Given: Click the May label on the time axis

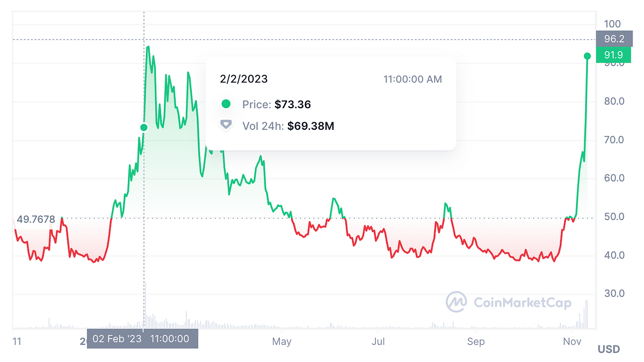Looking at the screenshot, I should tap(282, 341).
